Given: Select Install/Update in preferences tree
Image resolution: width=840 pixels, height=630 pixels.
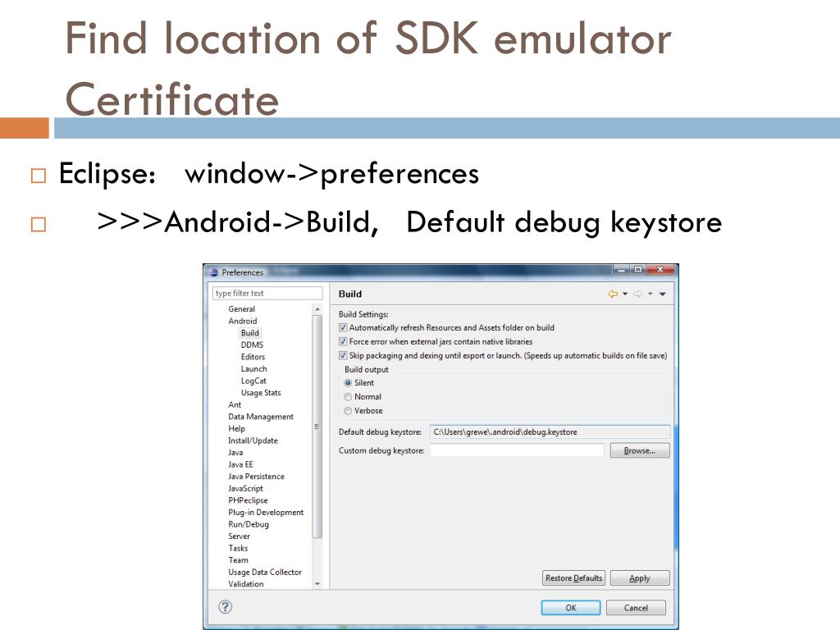Looking at the screenshot, I should click(x=253, y=441).
